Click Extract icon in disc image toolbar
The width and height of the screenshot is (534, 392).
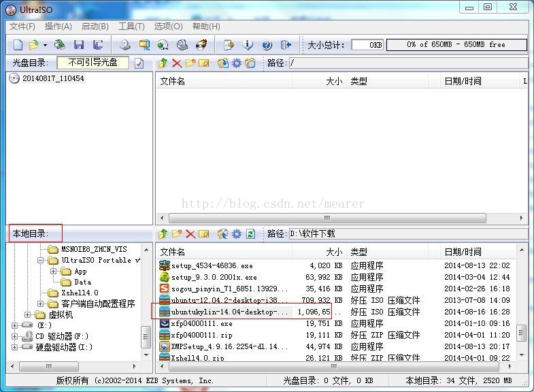223,63
